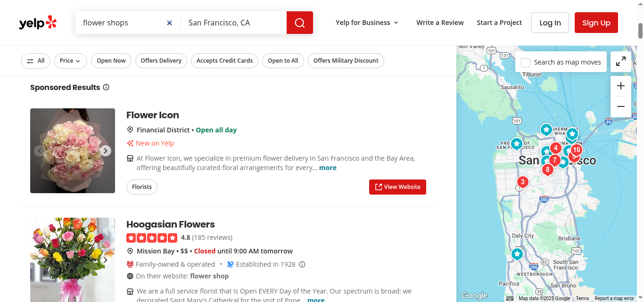Screen dimensions: 644x302
Task: Click the Sign Up button
Action: pyautogui.click(x=596, y=23)
